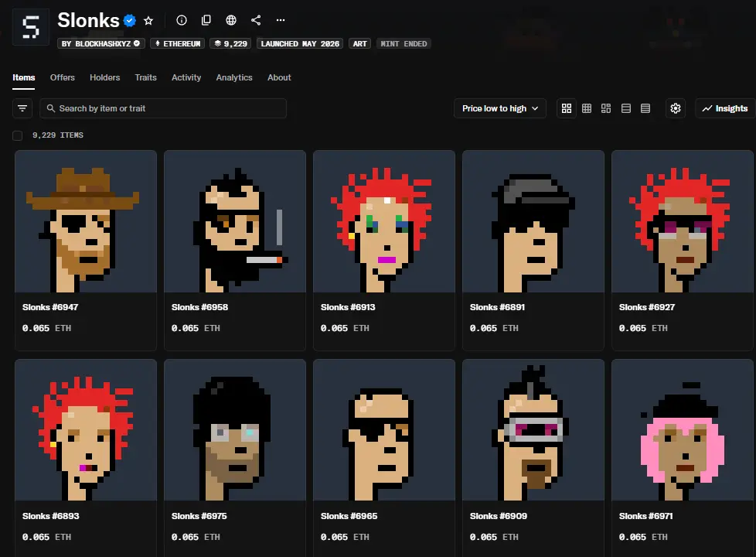Open Slonks #6965 thumbnail image
The width and height of the screenshot is (756, 557).
[x=384, y=430]
